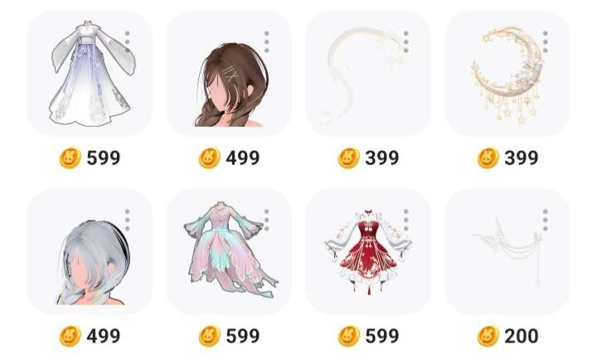
Task: Tap the 200 coin price label
Action: tap(522, 336)
